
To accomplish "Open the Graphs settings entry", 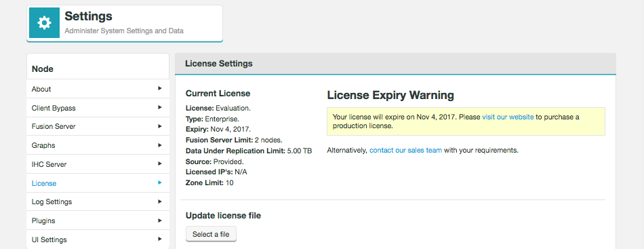I will pyautogui.click(x=98, y=145).
